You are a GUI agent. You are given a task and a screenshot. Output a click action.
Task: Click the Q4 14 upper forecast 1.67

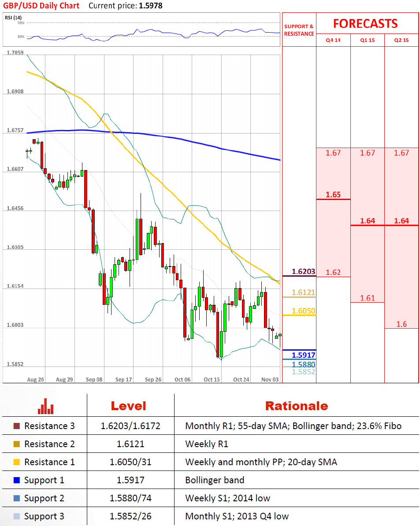333,153
